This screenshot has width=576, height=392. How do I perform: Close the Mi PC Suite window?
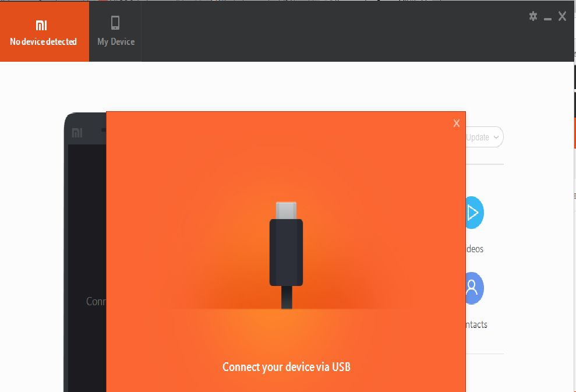point(562,16)
